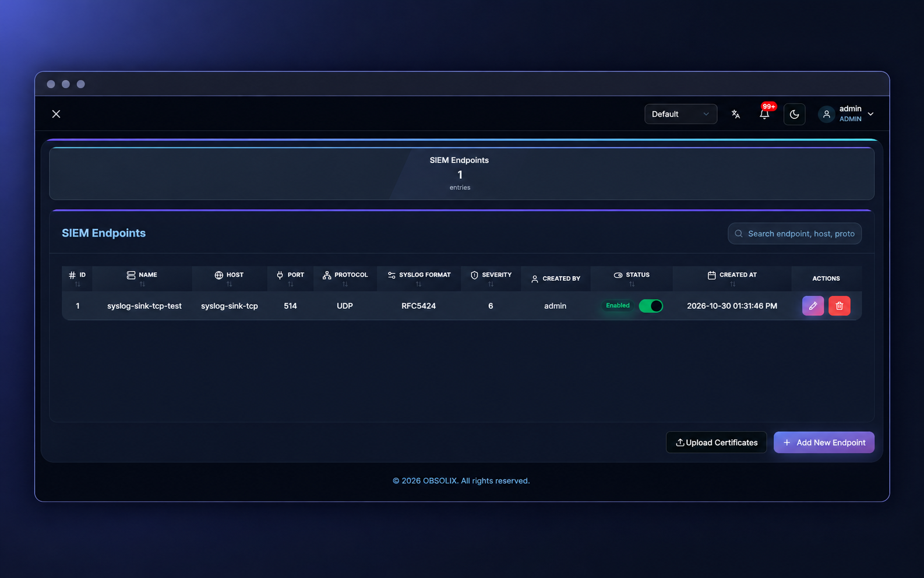Viewport: 924px width, 578px height.
Task: Click the search field for endpoints
Action: point(794,234)
